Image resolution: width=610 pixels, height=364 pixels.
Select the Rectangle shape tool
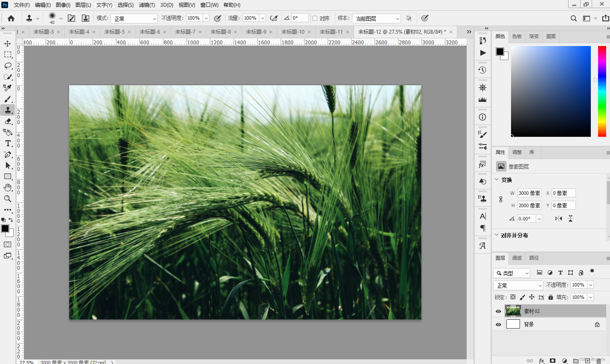(8, 177)
